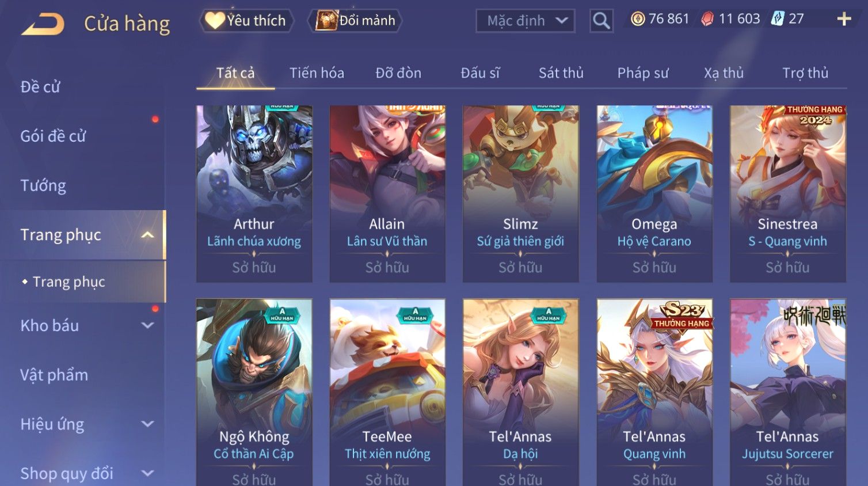
Task: Click the red ruby currency icon
Action: point(707,19)
